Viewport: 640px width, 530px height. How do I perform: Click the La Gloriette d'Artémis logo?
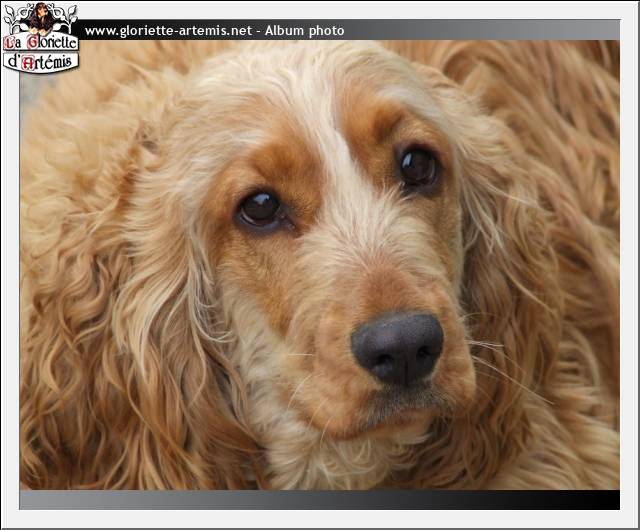(40, 38)
